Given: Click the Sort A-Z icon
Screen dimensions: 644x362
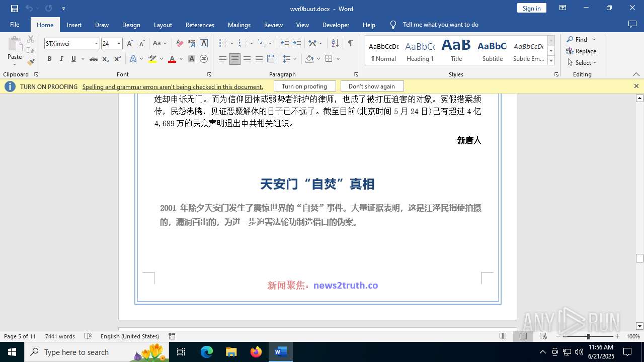Looking at the screenshot, I should [335, 44].
